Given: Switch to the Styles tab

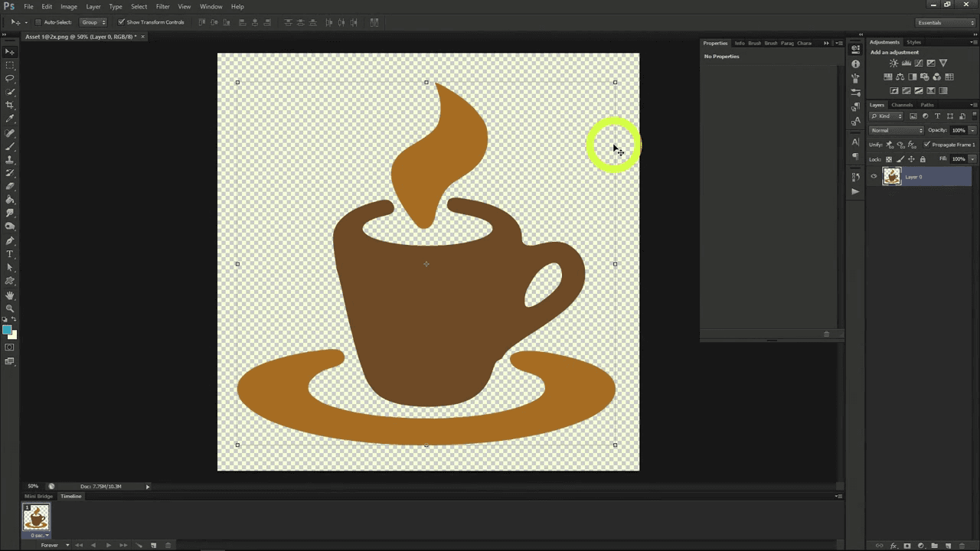Looking at the screenshot, I should pyautogui.click(x=914, y=42).
